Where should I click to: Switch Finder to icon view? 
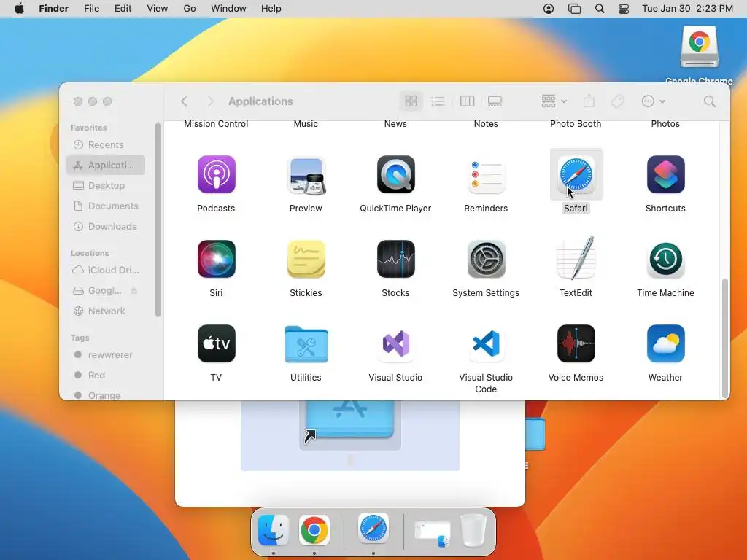(x=411, y=101)
